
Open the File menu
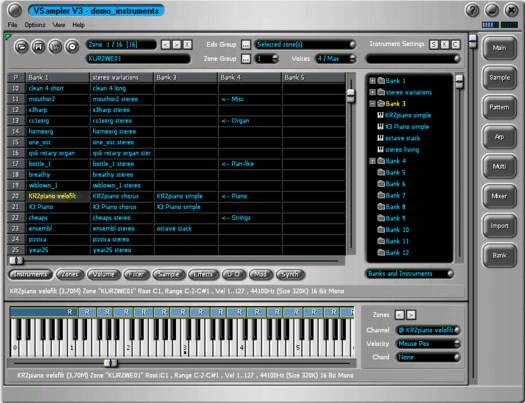(x=12, y=25)
